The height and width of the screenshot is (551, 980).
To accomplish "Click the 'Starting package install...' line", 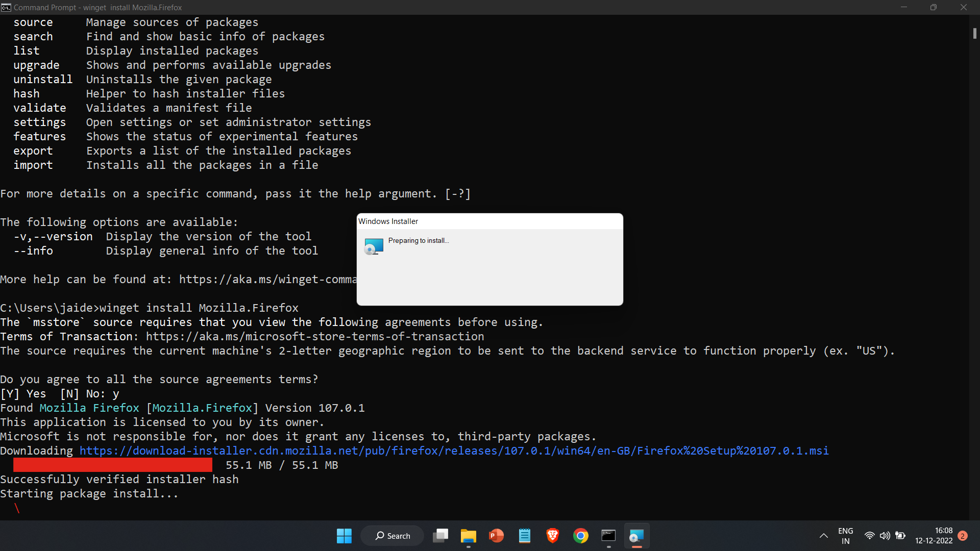I will (89, 494).
